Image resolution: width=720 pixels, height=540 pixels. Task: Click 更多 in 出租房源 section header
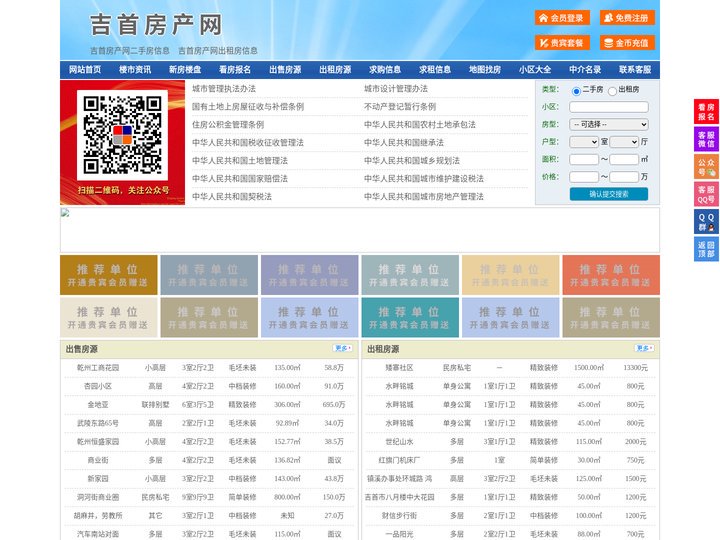tap(644, 349)
